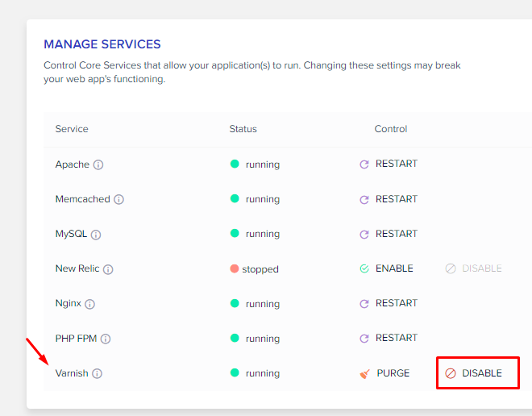Click the Varnish purge broom icon

(364, 374)
